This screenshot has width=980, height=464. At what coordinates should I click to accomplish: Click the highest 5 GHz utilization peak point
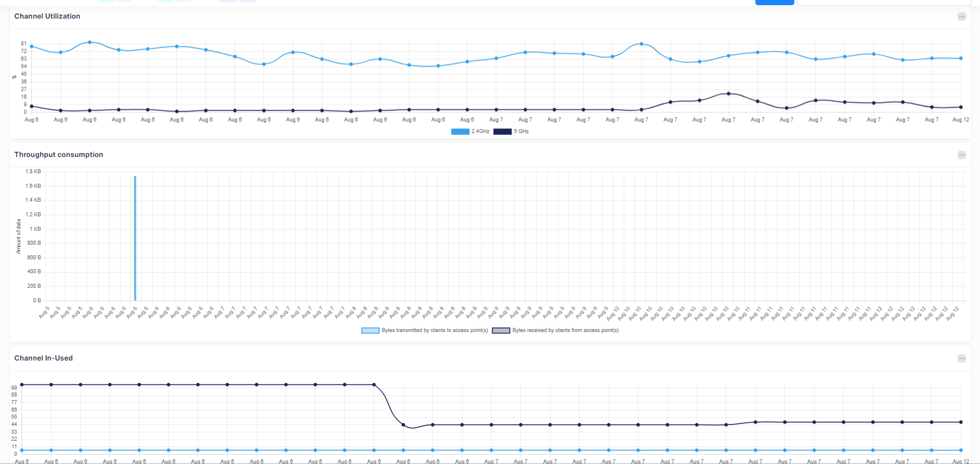729,94
